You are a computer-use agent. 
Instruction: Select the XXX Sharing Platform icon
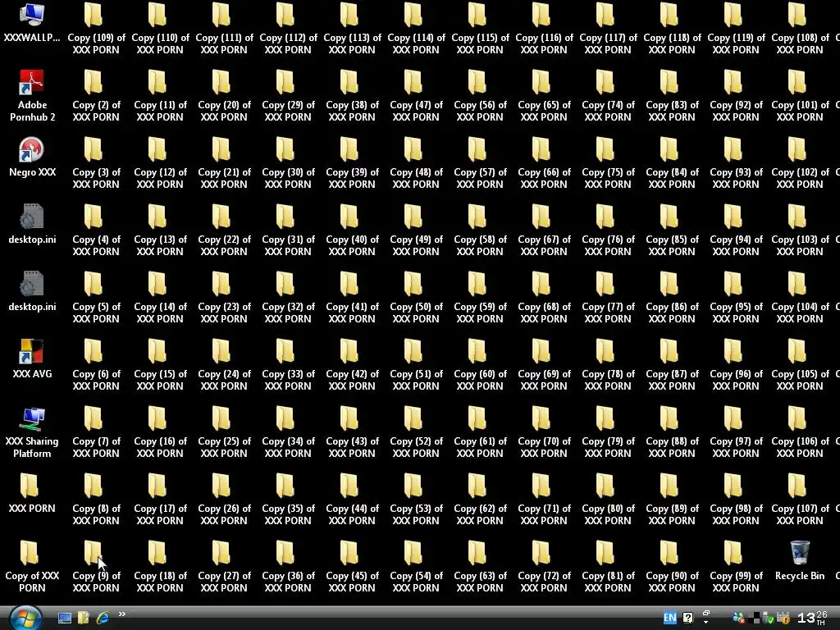pos(32,433)
